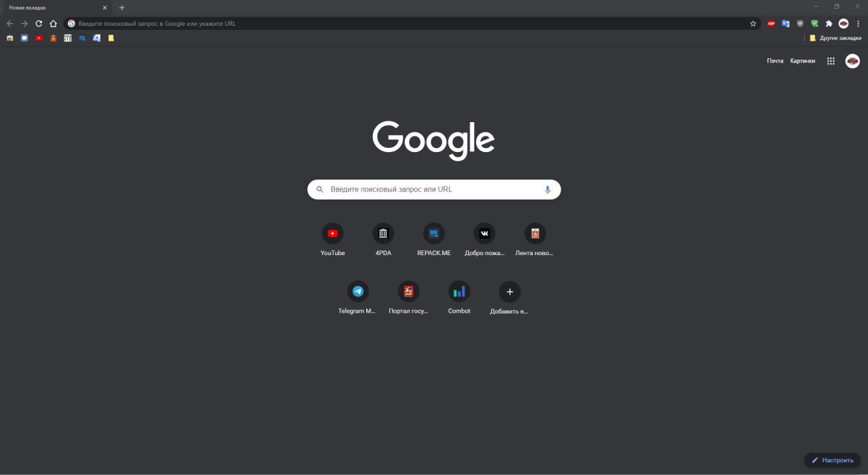This screenshot has height=475, width=868.
Task: Open the 4PDA shortcut tile
Action: [383, 240]
